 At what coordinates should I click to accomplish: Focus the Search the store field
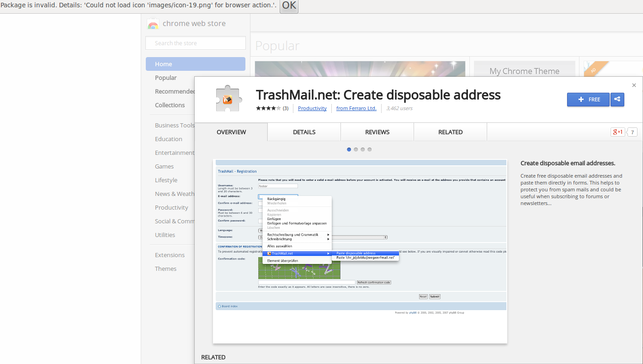(x=196, y=43)
